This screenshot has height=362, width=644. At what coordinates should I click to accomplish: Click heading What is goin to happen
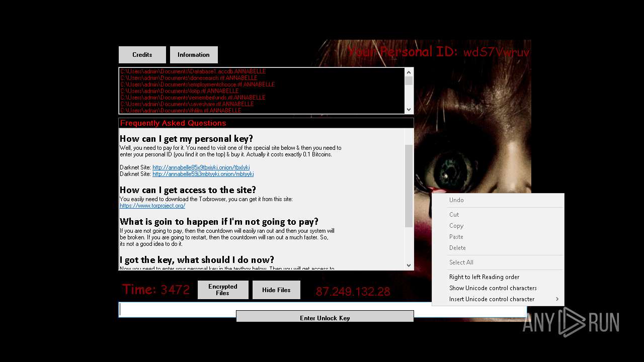coord(219,222)
